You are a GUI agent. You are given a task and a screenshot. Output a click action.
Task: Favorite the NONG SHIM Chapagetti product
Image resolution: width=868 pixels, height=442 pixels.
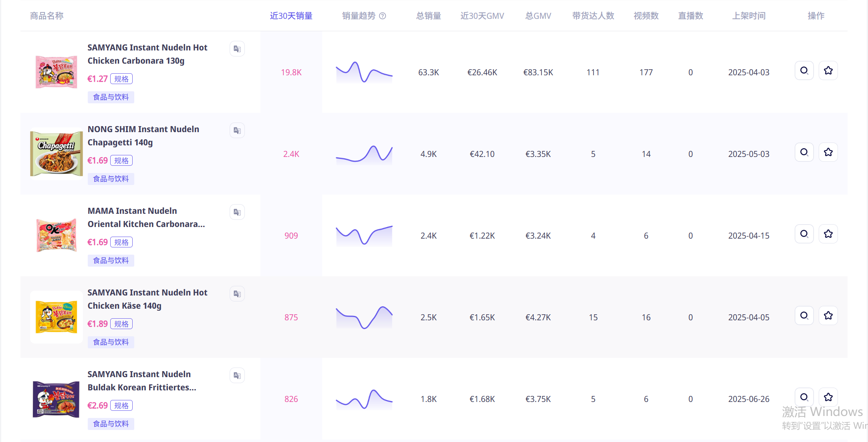[828, 152]
